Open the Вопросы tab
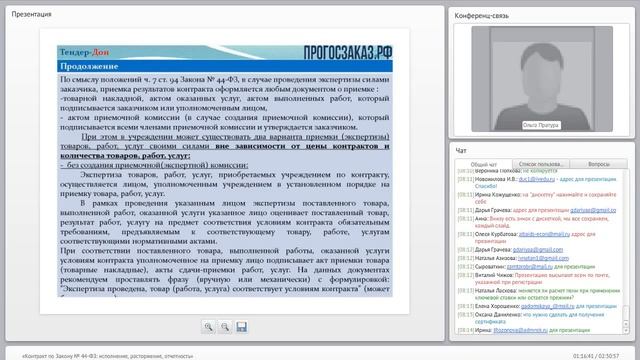This screenshot has height=360, width=640. pyautogui.click(x=599, y=164)
